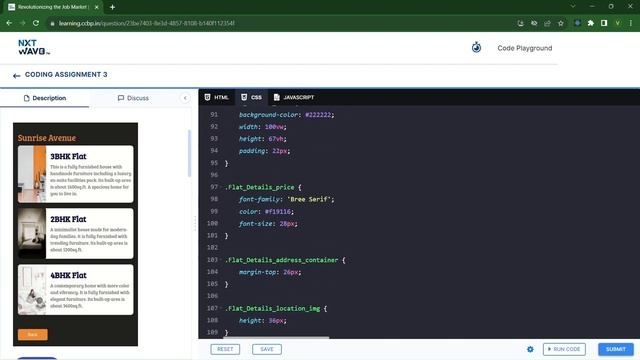
Task: Switch to the Discuss tab
Action: [x=133, y=98]
